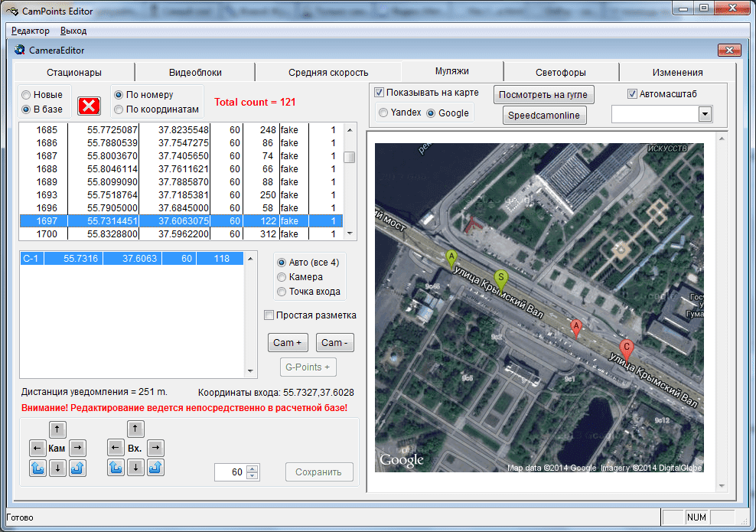Switch to the Средняя скорость tab
Screen dimensions: 756x532
click(328, 73)
